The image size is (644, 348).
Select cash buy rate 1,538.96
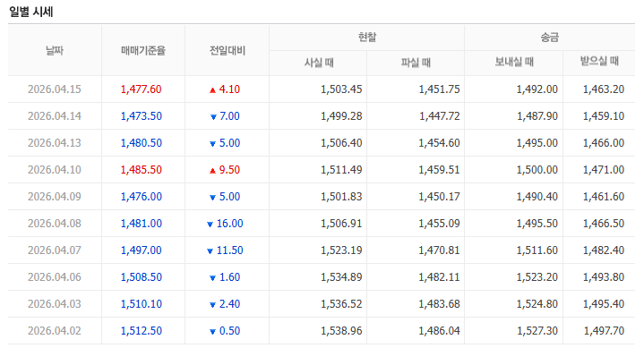(341, 331)
